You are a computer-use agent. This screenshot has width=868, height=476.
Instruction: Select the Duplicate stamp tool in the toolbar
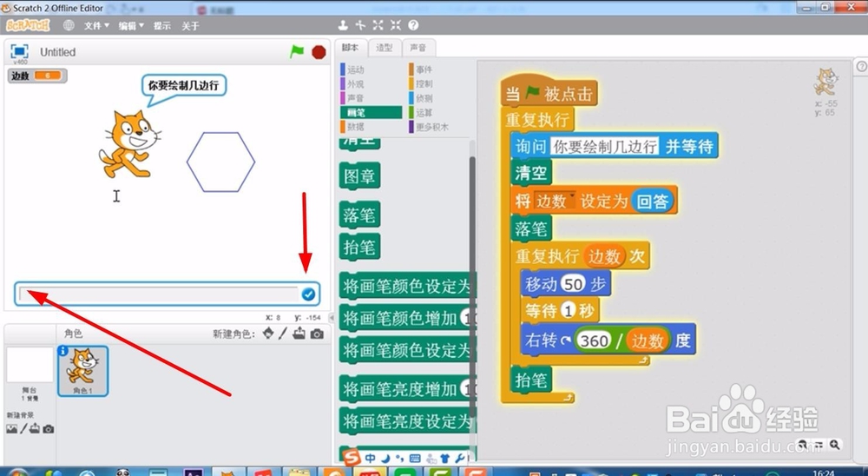[343, 25]
